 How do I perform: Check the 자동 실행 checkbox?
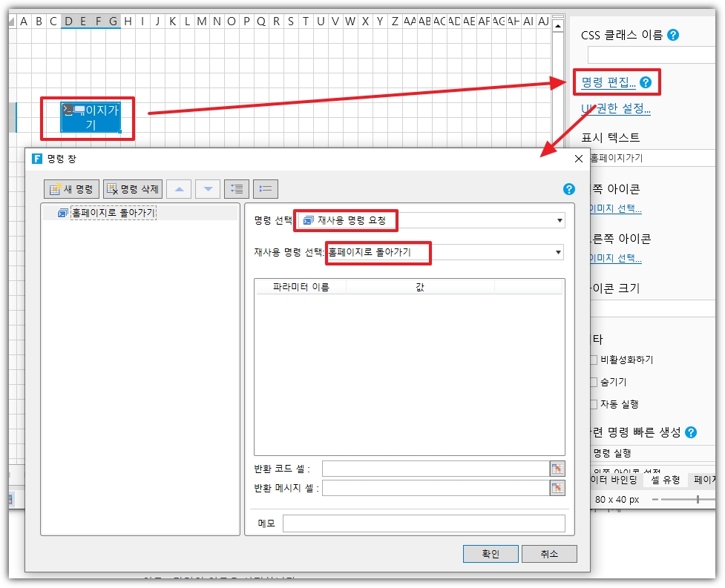point(593,404)
